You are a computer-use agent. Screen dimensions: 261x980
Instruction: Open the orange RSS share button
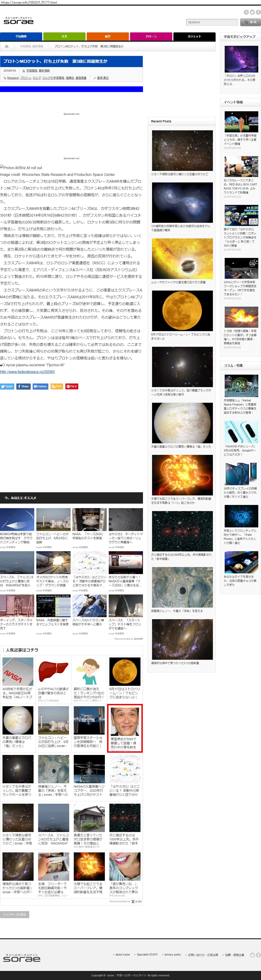(x=57, y=386)
